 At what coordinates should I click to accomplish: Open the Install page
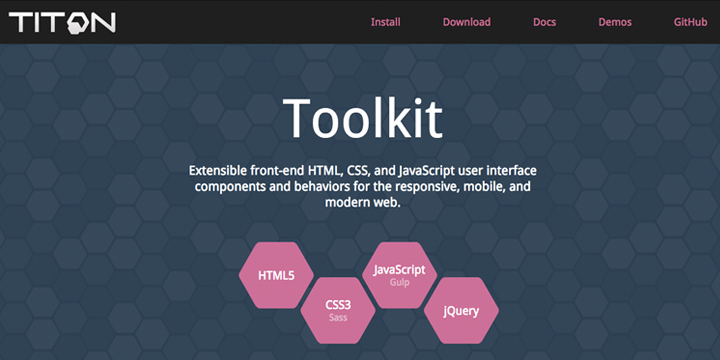pyautogui.click(x=386, y=22)
